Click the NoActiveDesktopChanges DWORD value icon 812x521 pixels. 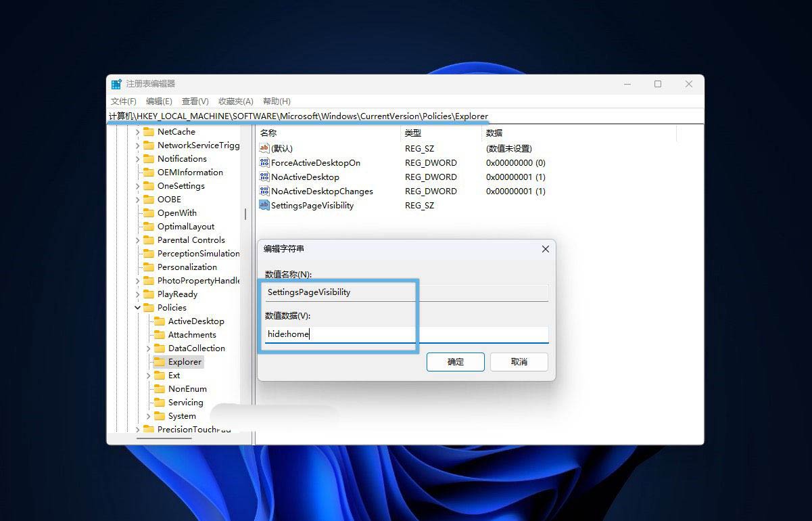point(264,191)
